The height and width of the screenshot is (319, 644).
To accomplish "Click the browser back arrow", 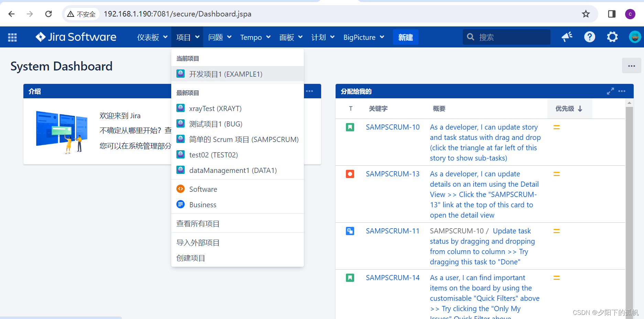I will [11, 14].
